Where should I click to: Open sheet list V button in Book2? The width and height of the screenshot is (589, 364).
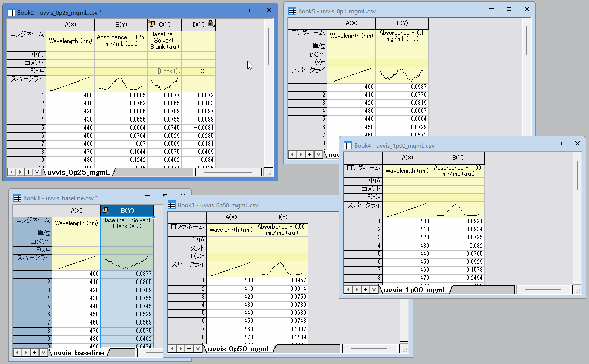(x=37, y=172)
